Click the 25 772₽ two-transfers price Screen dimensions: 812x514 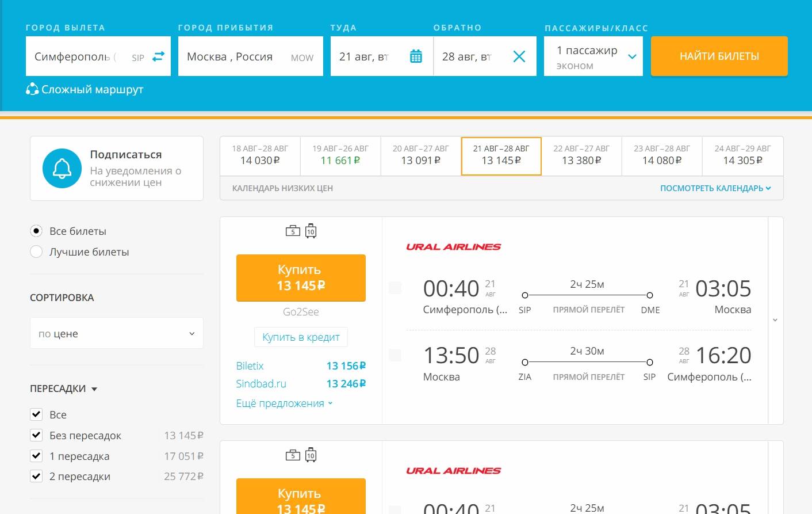click(183, 476)
